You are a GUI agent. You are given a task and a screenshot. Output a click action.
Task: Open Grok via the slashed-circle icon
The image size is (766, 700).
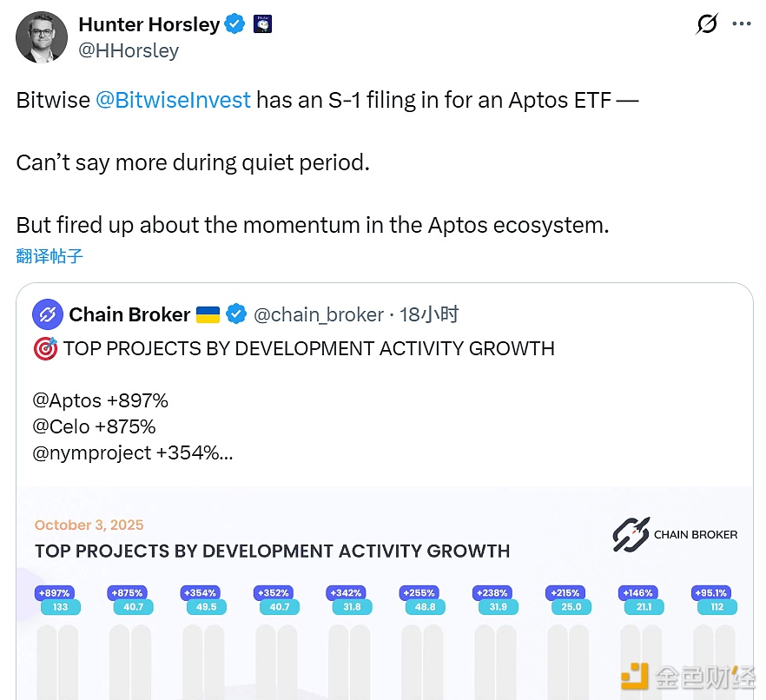pyautogui.click(x=707, y=24)
